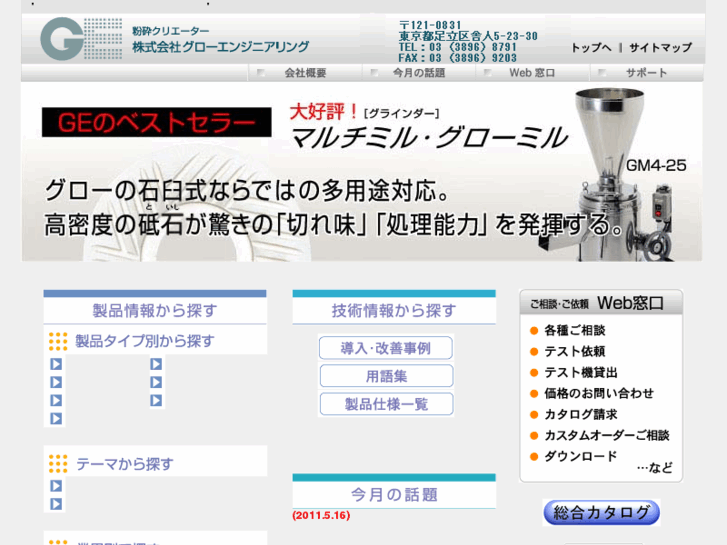Open カスタムオーダーご相談 link

607,435
